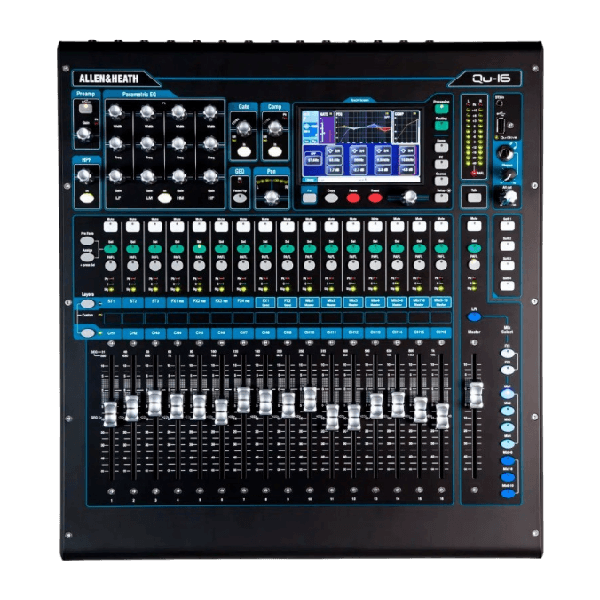The image size is (600, 600).
Task: Click the L/R output level meters
Action: click(474, 138)
